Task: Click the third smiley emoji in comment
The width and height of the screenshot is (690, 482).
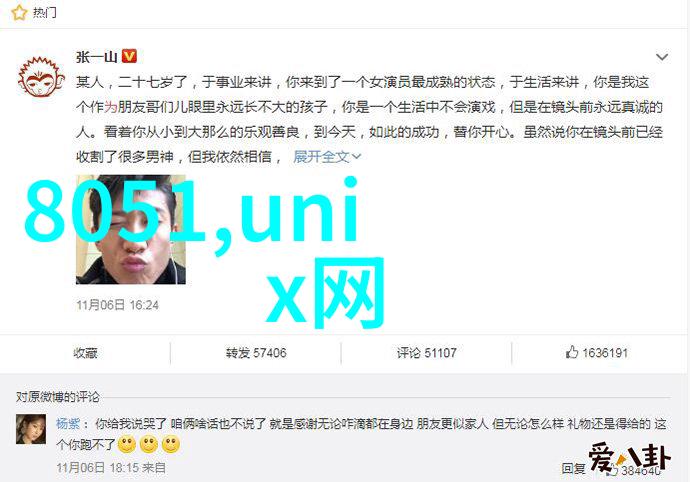Action: point(171,445)
